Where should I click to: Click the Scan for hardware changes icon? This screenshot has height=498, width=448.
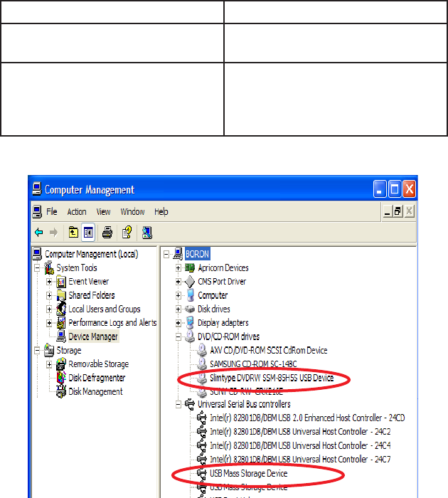(147, 233)
